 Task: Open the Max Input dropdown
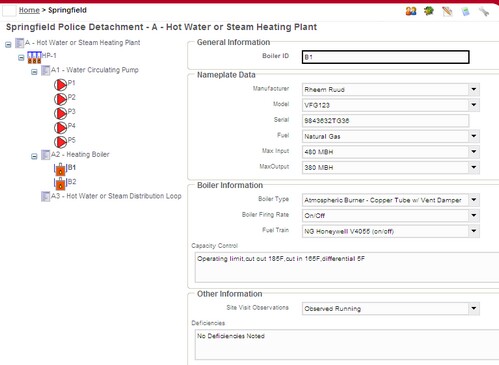tap(474, 152)
